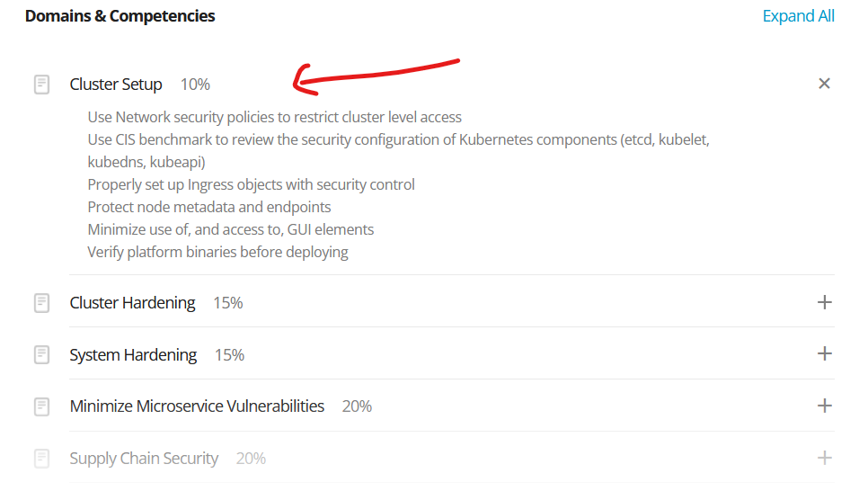Expand Supply Chain Security using its plus icon
This screenshot has height=500, width=868.
point(824,458)
